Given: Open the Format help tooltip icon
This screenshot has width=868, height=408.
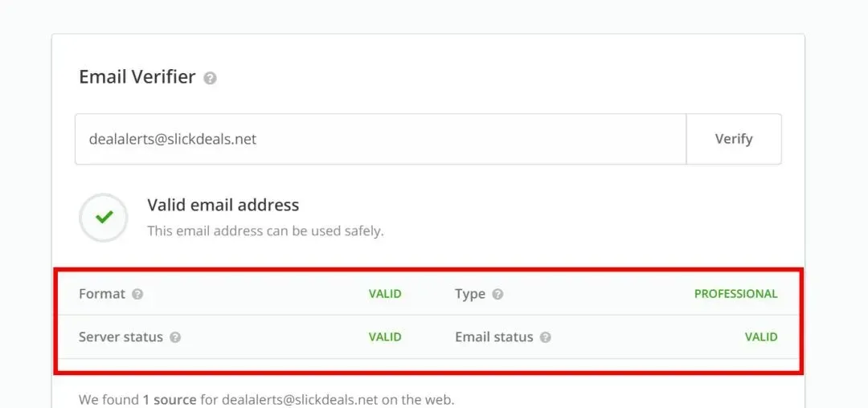Looking at the screenshot, I should (x=137, y=294).
